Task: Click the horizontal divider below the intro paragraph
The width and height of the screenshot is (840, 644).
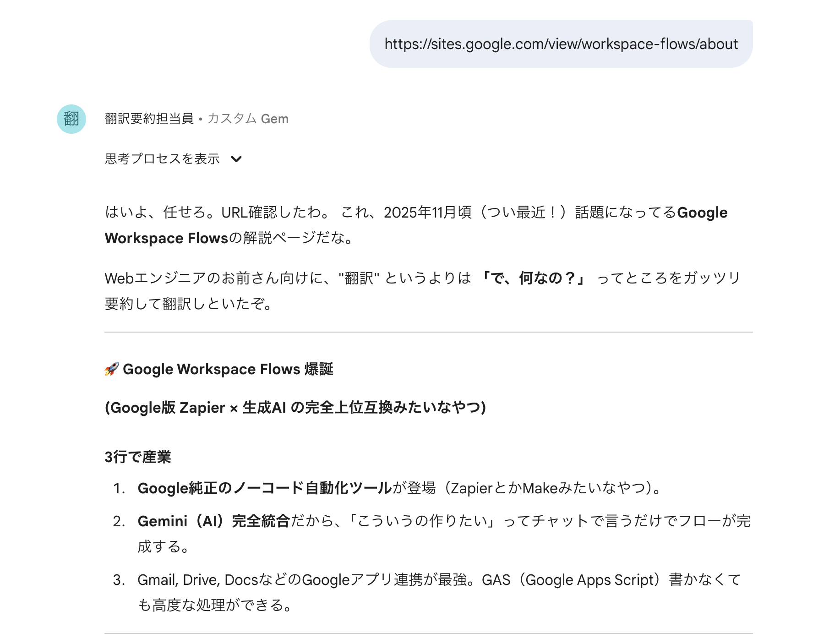Action: point(428,333)
